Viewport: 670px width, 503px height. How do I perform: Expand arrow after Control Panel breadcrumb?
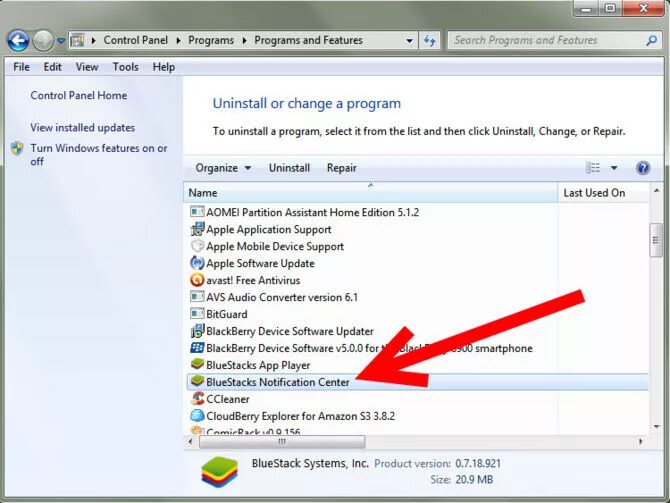pos(178,41)
